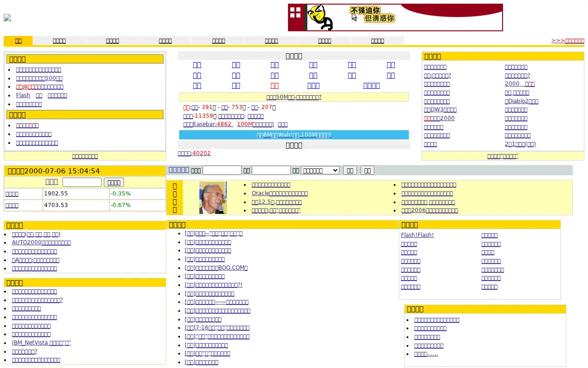
Task: Open the 'Oracle' news link
Action: [280, 193]
